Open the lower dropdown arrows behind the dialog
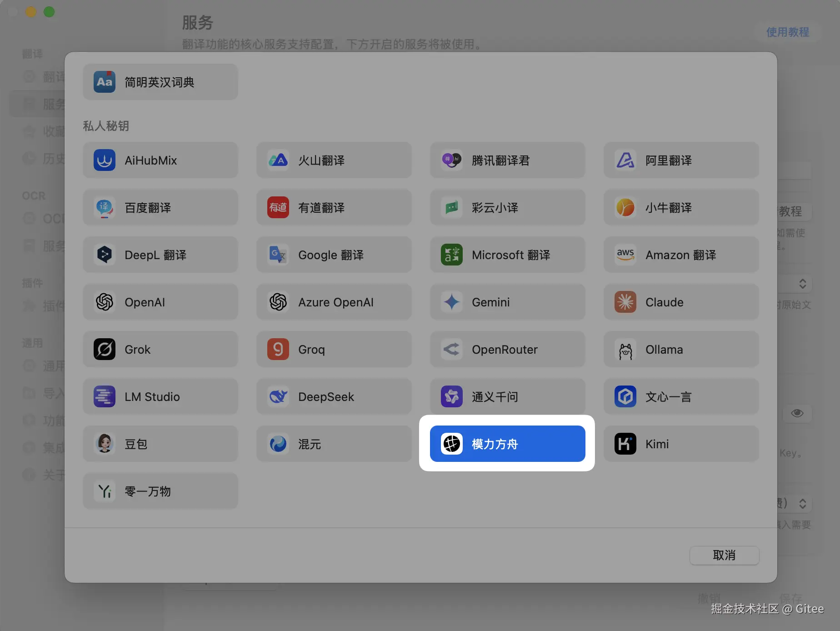This screenshot has height=631, width=840. [x=803, y=504]
